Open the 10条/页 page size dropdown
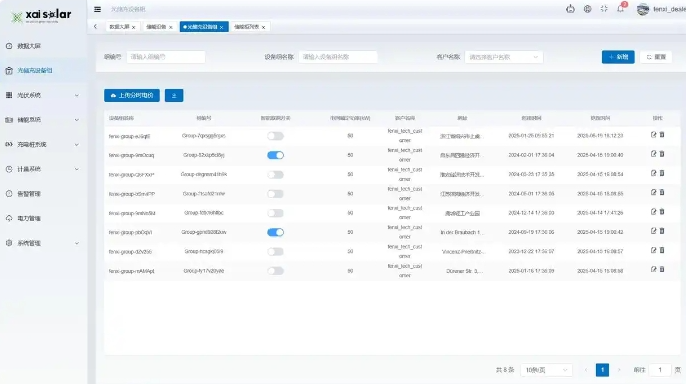Screen dimensions: 686x384 [x=546, y=370]
